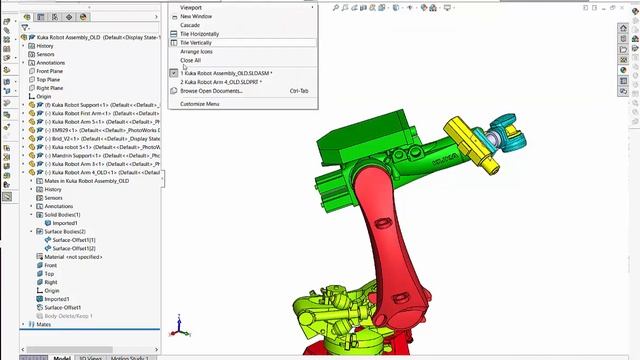
Task: Choose Cascade from Window menu
Action: 243,25
